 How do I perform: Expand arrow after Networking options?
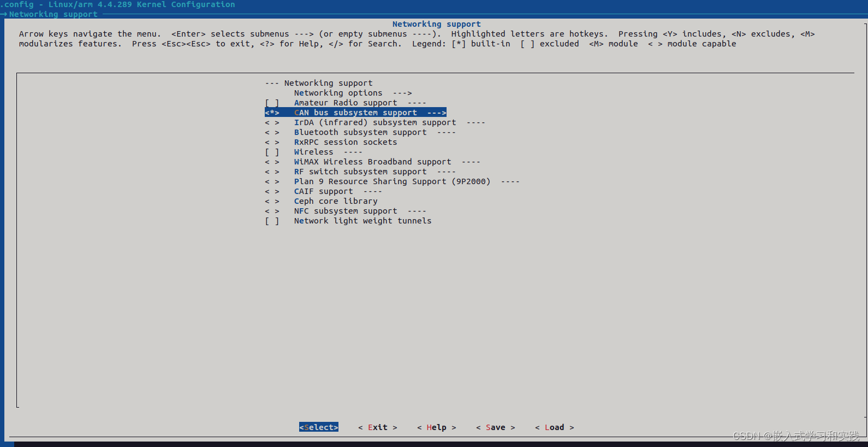(x=402, y=93)
